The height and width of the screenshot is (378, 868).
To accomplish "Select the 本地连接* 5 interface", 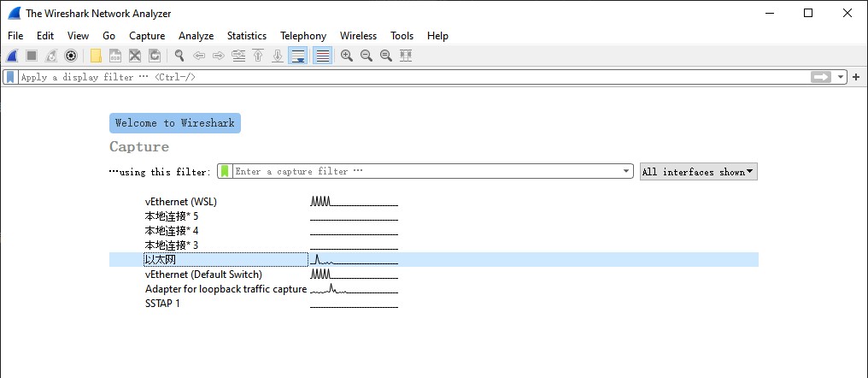I will pos(172,216).
